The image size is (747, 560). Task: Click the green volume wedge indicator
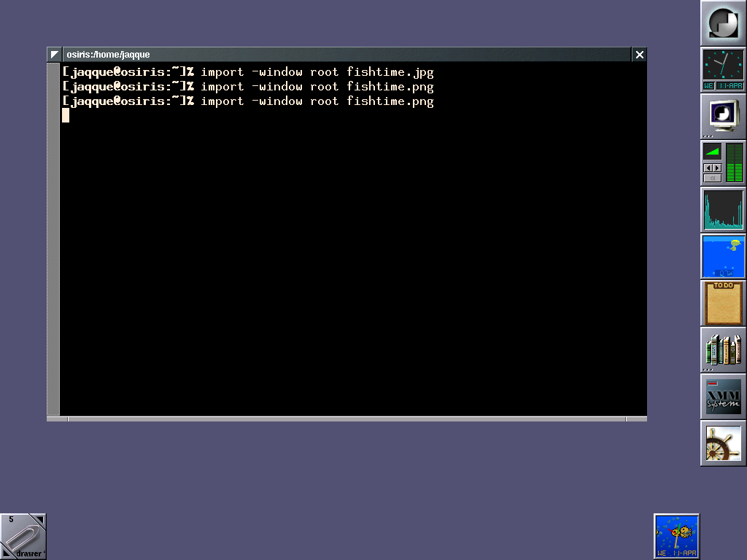pos(712,152)
